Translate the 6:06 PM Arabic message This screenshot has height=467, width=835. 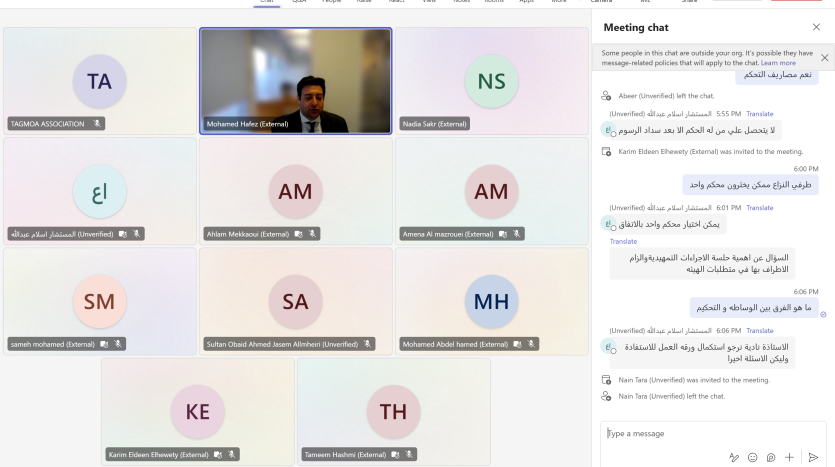pyautogui.click(x=759, y=330)
